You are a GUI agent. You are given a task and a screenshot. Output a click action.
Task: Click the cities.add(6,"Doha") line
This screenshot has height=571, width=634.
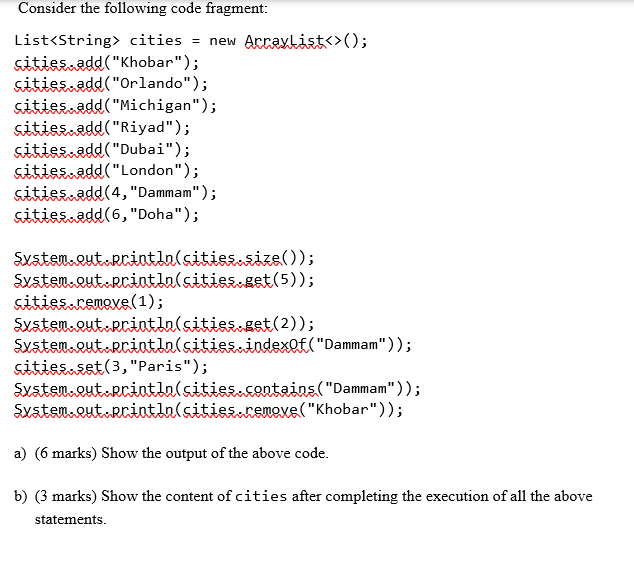pos(107,214)
